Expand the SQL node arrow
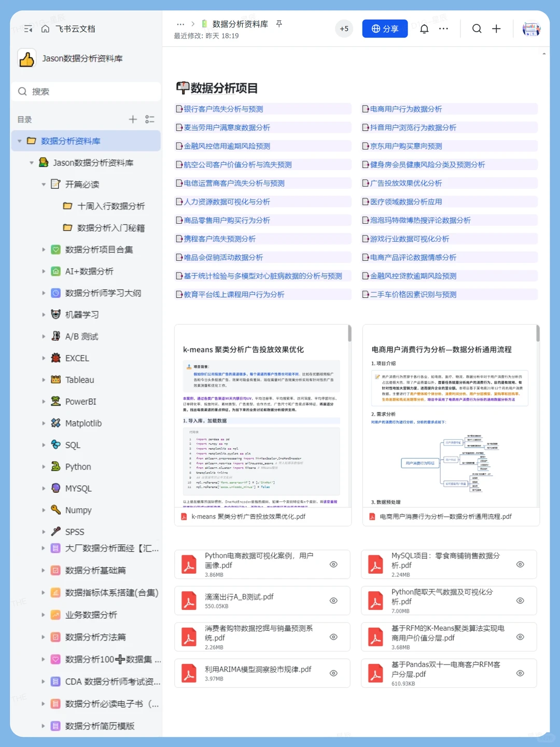The height and width of the screenshot is (747, 560). pos(44,445)
